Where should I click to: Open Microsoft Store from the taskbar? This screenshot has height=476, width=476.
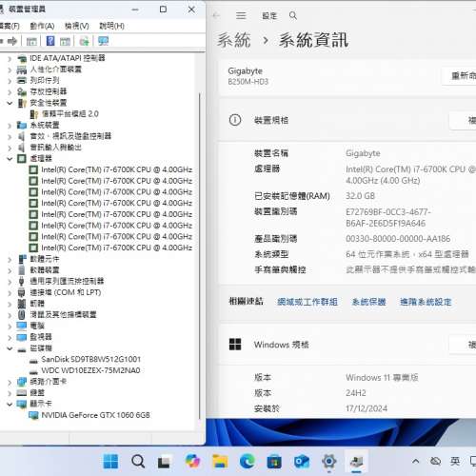(x=274, y=462)
